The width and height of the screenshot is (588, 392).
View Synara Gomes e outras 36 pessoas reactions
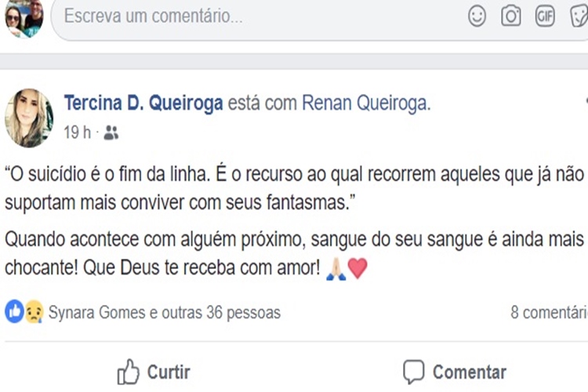(x=165, y=313)
